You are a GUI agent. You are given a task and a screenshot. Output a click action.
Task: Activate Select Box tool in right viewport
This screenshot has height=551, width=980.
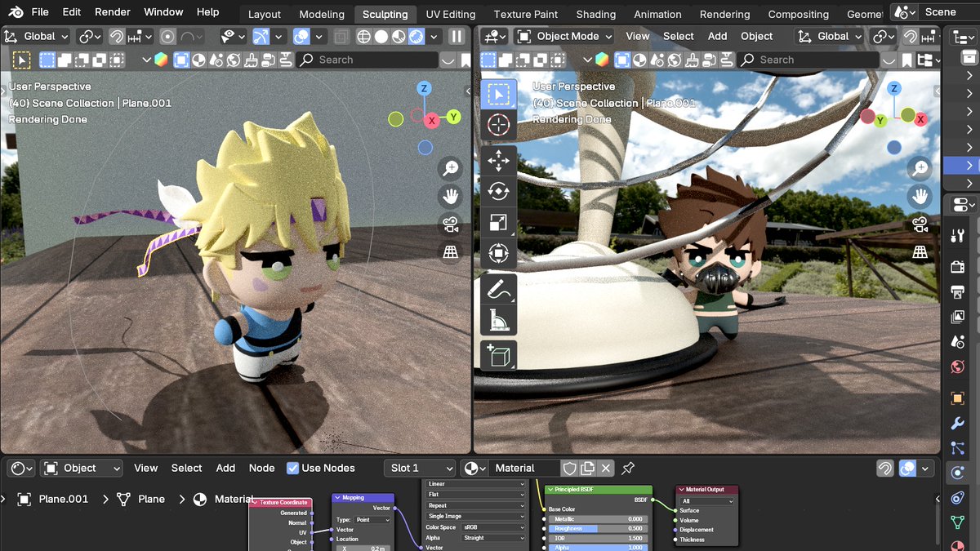(x=498, y=95)
